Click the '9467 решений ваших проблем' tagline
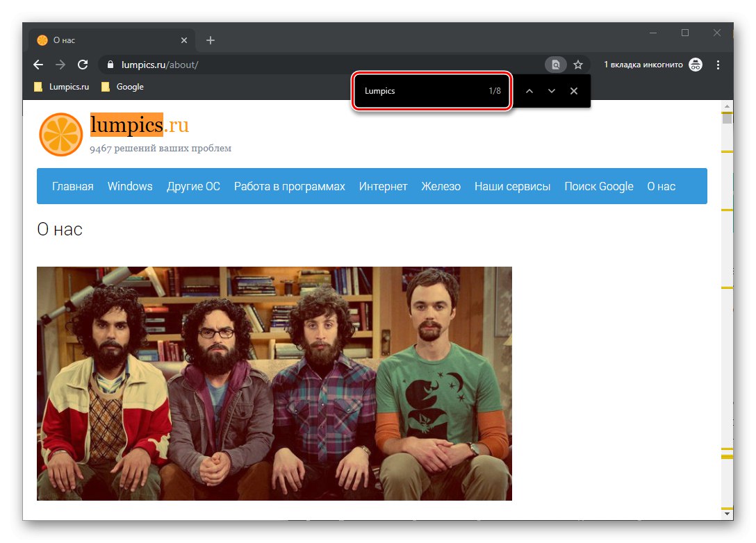 tap(161, 149)
